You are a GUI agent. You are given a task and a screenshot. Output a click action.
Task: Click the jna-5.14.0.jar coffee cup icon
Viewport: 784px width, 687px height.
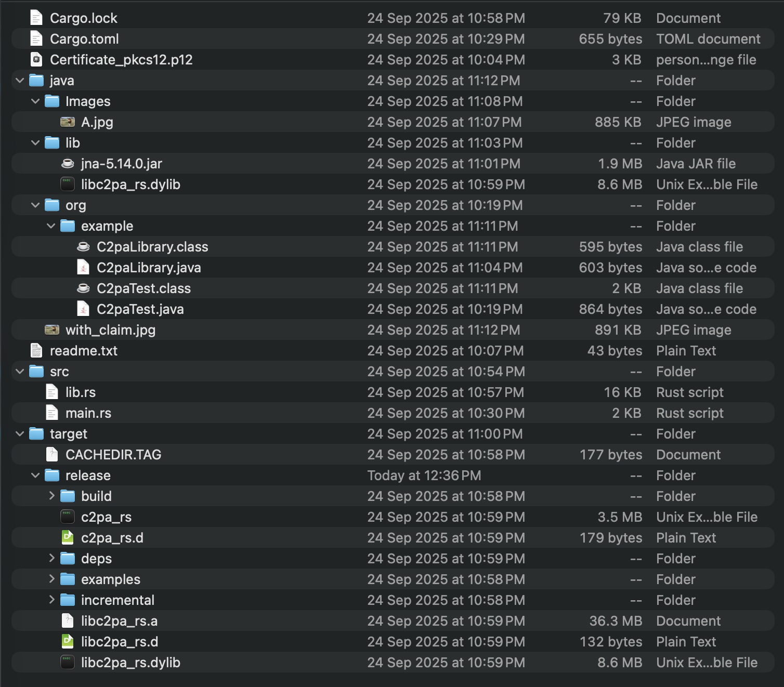tap(68, 164)
